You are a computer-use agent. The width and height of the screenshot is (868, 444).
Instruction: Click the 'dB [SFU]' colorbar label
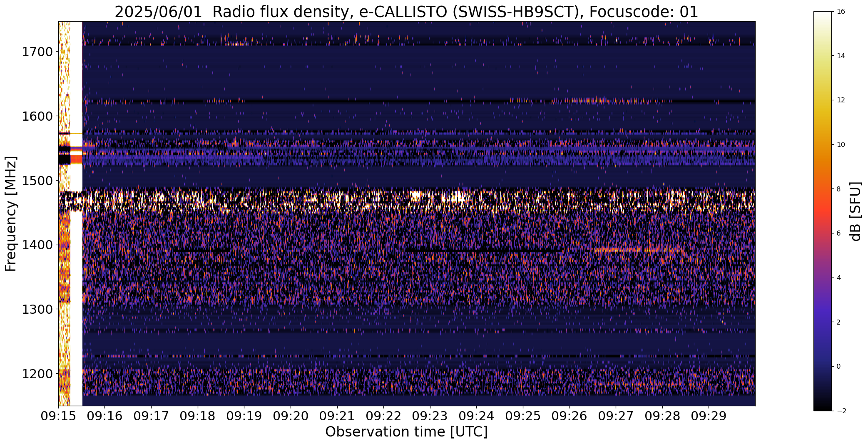(856, 211)
